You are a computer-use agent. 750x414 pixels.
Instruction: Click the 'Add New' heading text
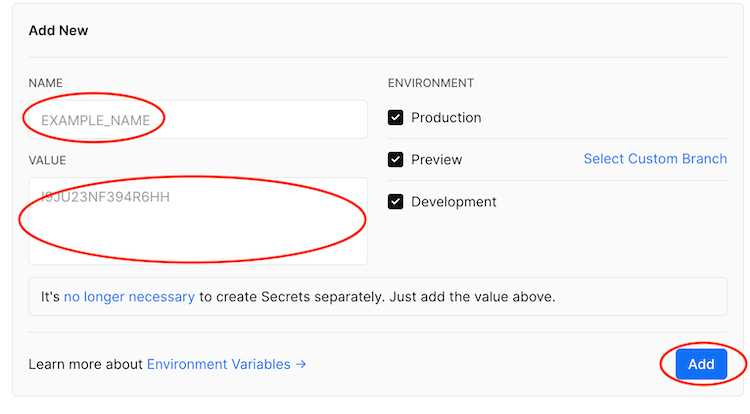[x=58, y=31]
